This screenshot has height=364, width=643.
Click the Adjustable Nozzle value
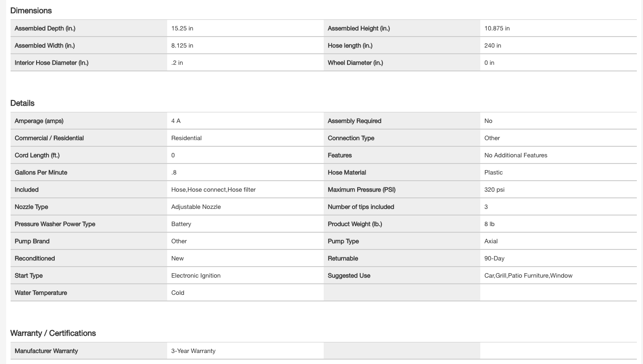pyautogui.click(x=196, y=207)
